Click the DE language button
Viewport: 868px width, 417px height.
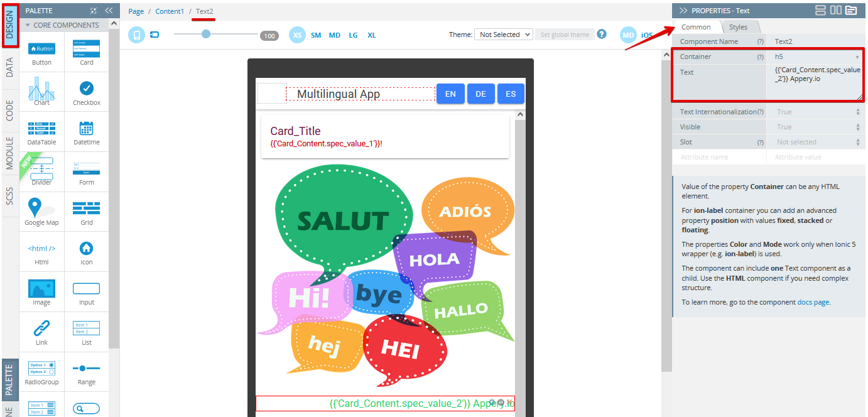[480, 94]
